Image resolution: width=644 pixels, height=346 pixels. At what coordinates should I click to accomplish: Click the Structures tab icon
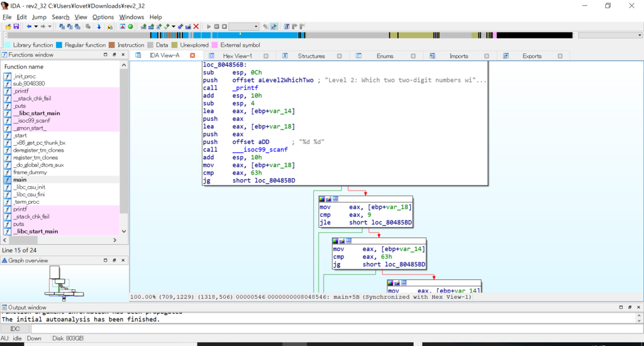point(285,55)
